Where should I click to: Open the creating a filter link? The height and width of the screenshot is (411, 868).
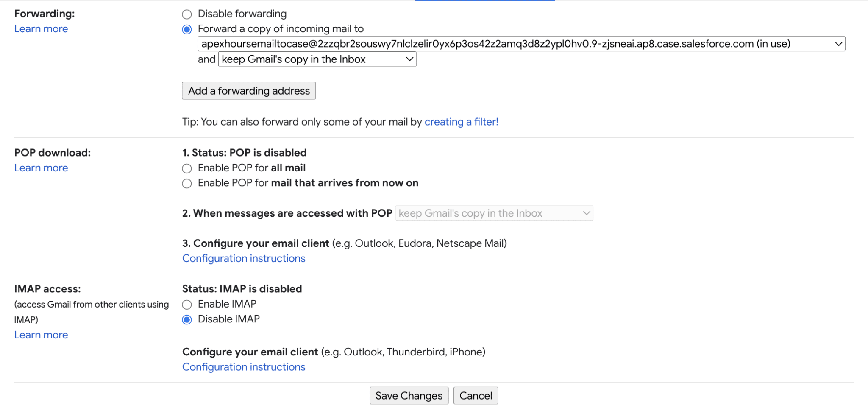462,122
